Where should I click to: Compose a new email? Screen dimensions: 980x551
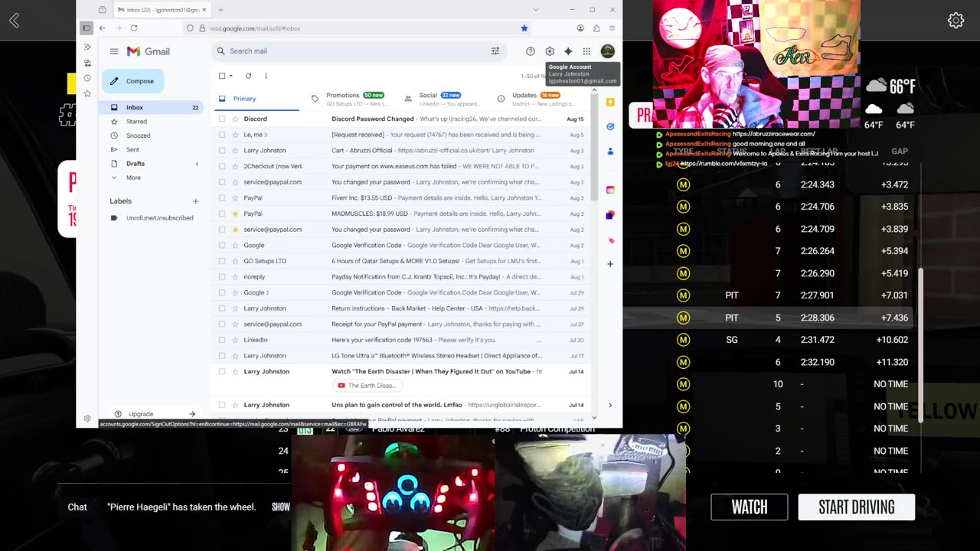coord(133,81)
